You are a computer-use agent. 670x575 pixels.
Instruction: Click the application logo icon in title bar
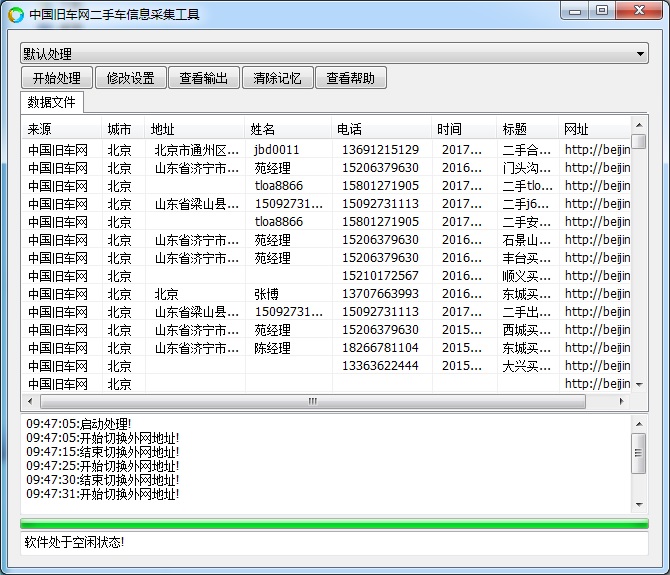(x=16, y=15)
